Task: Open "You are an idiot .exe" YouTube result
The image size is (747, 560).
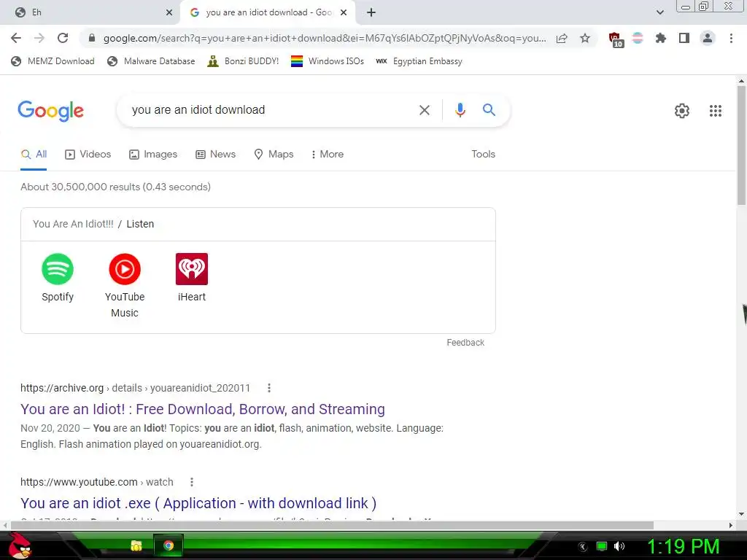Action: 198,503
